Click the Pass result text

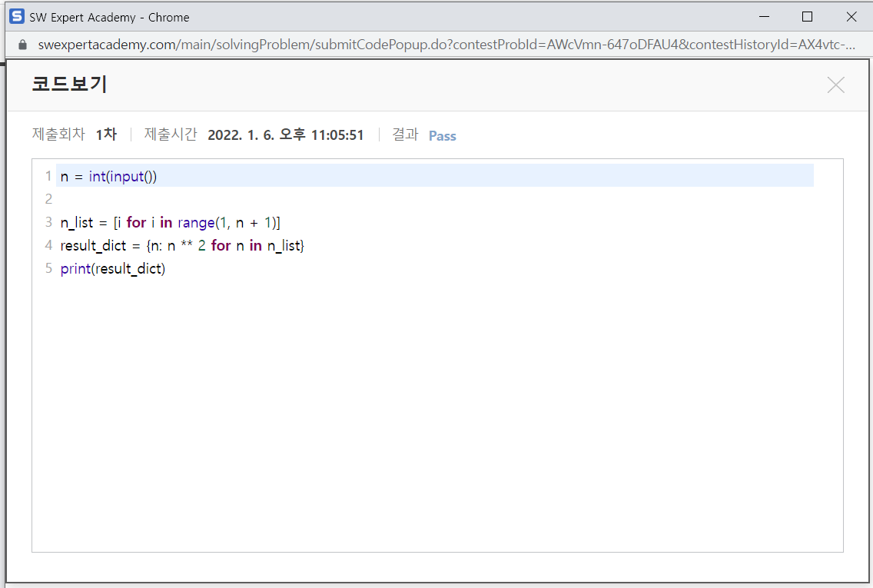442,136
